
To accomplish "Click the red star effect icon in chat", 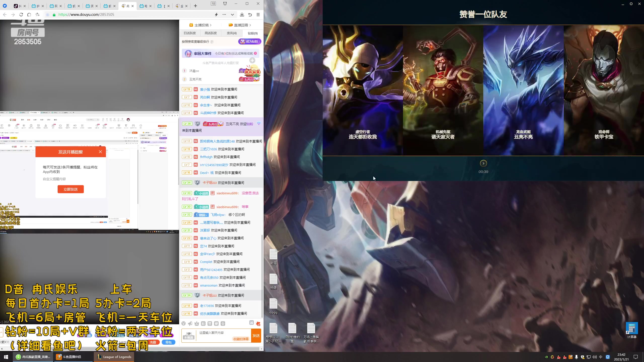I will (x=258, y=324).
